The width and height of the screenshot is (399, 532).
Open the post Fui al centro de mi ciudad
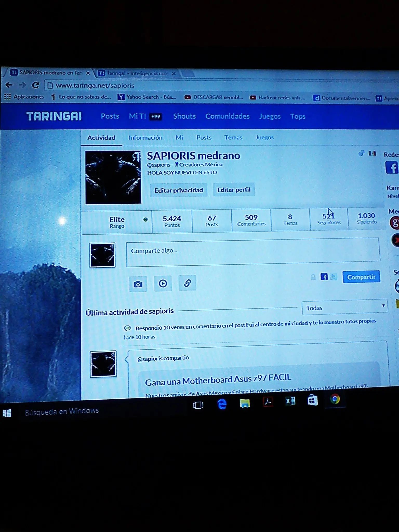tap(311, 323)
